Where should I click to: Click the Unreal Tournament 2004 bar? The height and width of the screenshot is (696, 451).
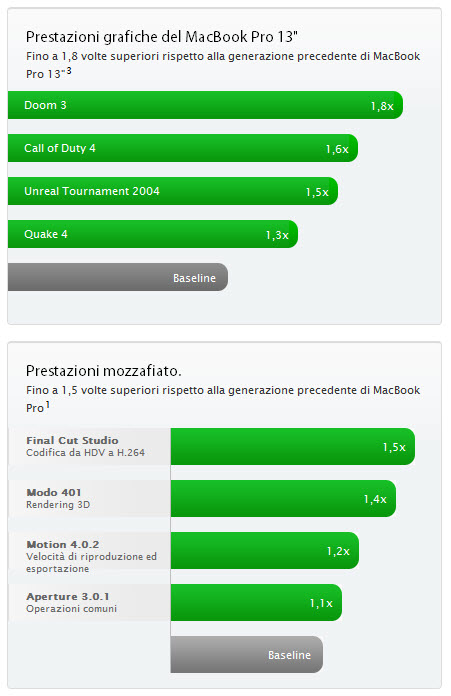[x=173, y=191]
